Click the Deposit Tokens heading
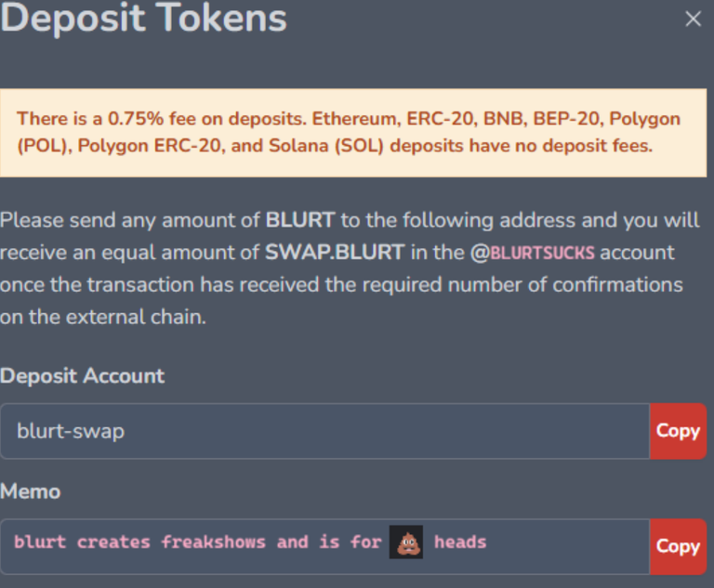The height and width of the screenshot is (588, 714). tap(144, 19)
